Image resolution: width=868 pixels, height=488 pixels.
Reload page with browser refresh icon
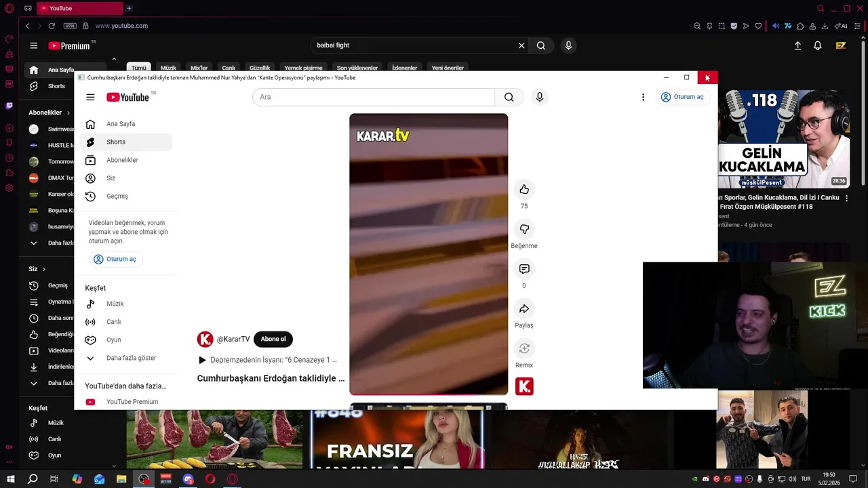[x=52, y=26]
